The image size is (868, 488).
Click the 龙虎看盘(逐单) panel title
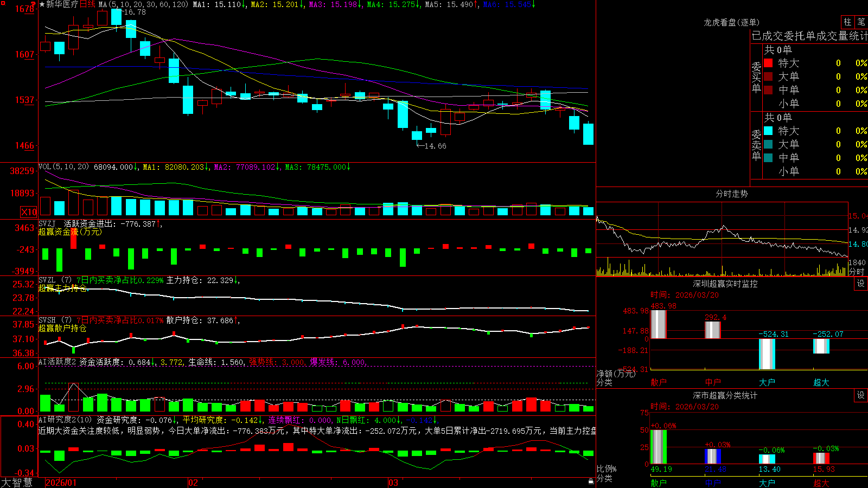pyautogui.click(x=731, y=22)
